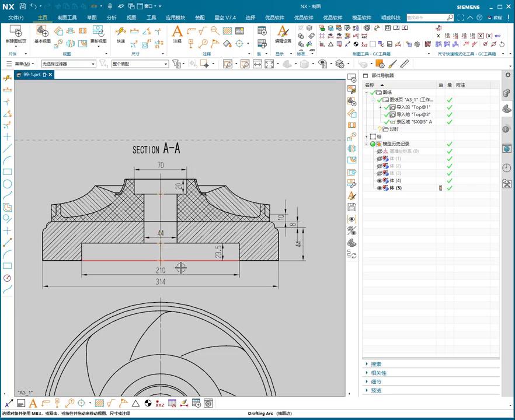
Task: Open the 无选择过滤器 selection filter dropdown
Action: (68, 64)
